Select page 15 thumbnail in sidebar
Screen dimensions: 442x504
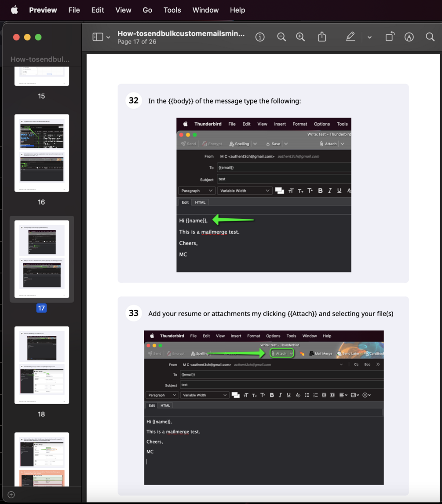[42, 76]
